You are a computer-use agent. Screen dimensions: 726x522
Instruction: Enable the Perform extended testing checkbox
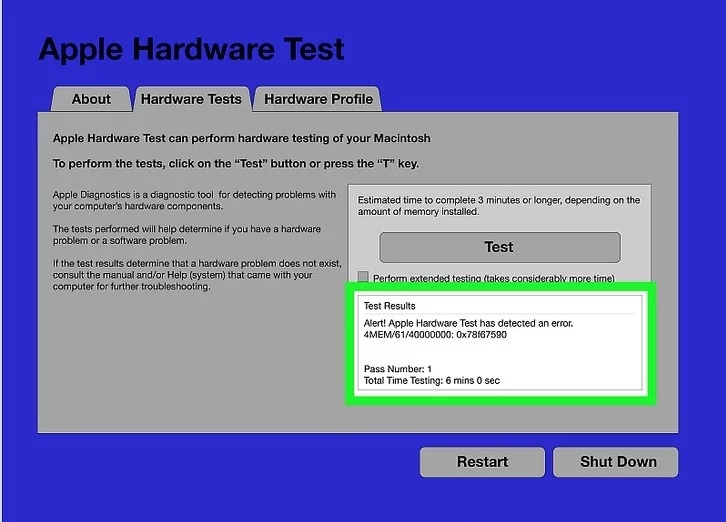[363, 277]
